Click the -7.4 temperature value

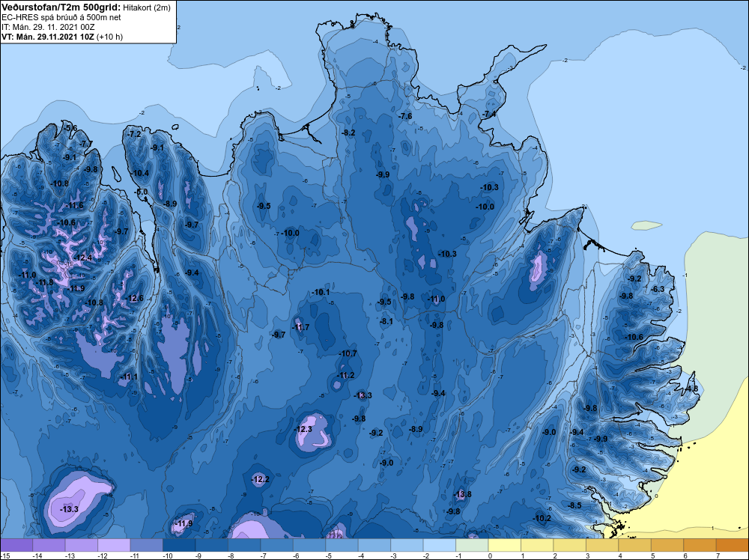pyautogui.click(x=489, y=115)
